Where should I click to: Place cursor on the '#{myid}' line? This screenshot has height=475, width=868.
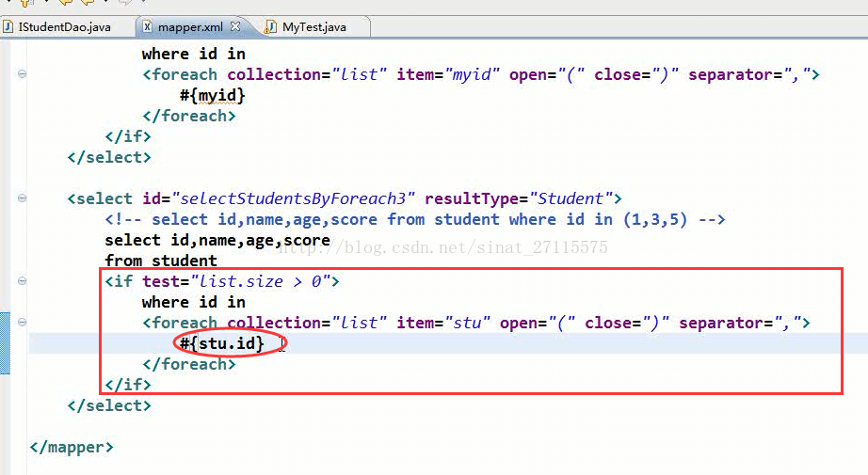tap(212, 95)
